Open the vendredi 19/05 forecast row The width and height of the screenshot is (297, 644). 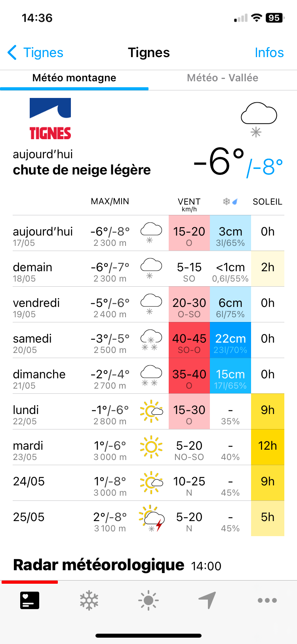pos(148,305)
